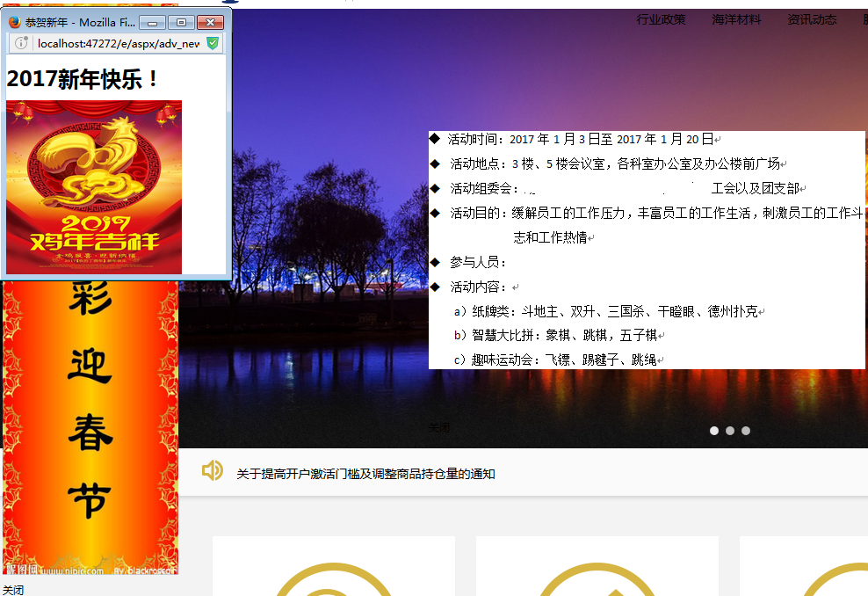The width and height of the screenshot is (868, 596).
Task: Click 关闭 link below the activity notice
Action: (x=438, y=427)
